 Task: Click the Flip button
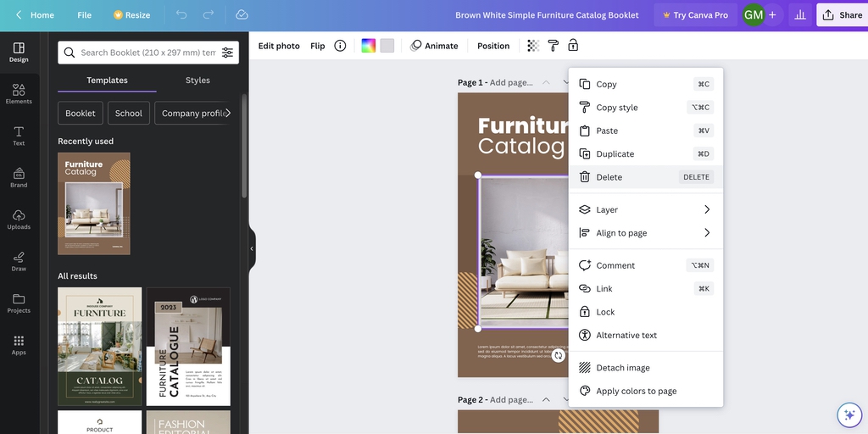pyautogui.click(x=318, y=46)
